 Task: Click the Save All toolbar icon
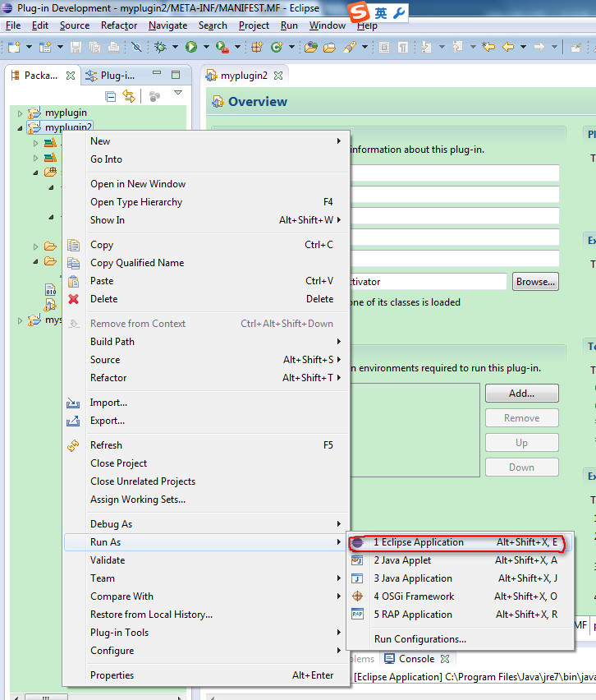click(x=94, y=47)
